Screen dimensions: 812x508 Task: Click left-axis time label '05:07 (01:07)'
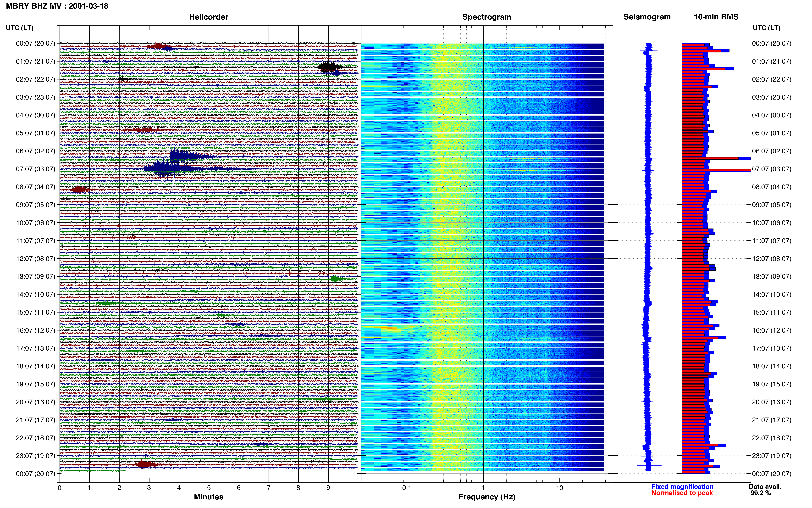point(36,133)
